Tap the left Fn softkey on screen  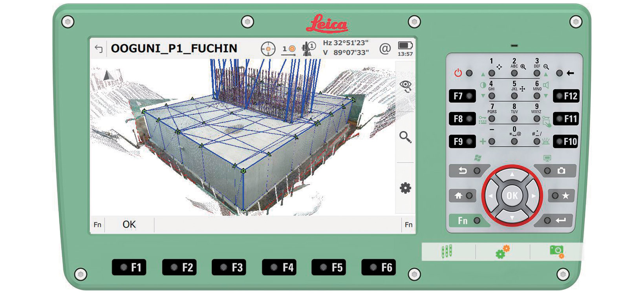pos(97,225)
